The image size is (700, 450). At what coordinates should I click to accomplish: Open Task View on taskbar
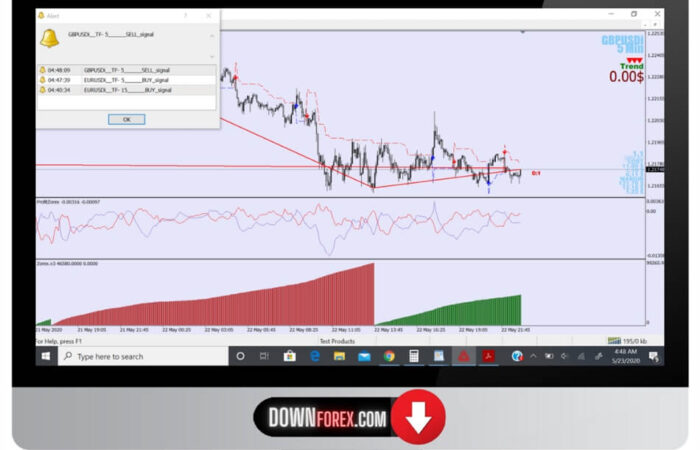(x=264, y=356)
